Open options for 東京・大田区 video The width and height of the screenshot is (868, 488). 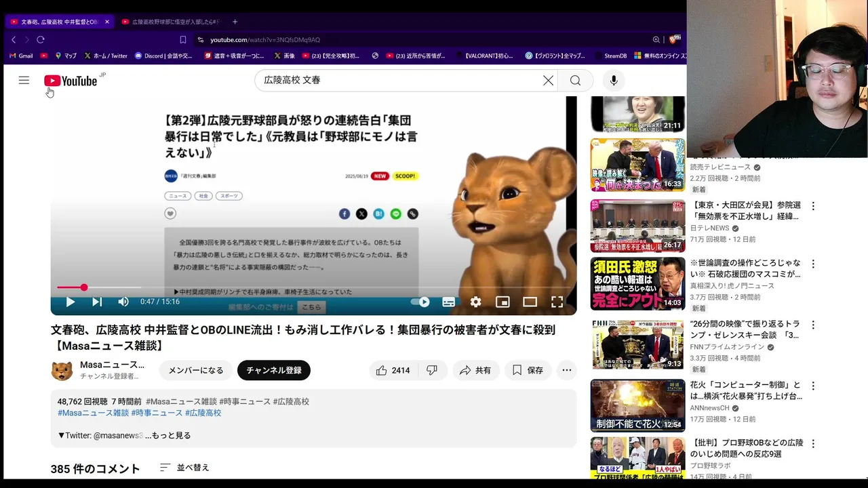coord(813,206)
